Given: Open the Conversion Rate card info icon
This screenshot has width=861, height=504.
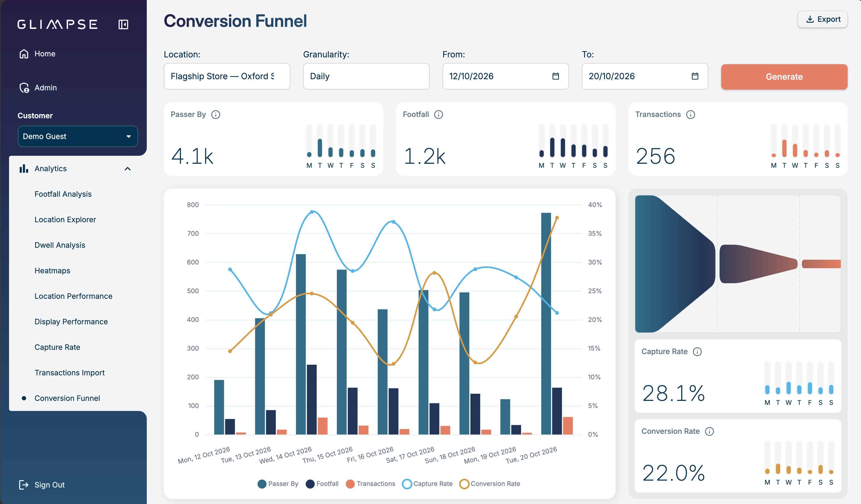Looking at the screenshot, I should click(710, 431).
